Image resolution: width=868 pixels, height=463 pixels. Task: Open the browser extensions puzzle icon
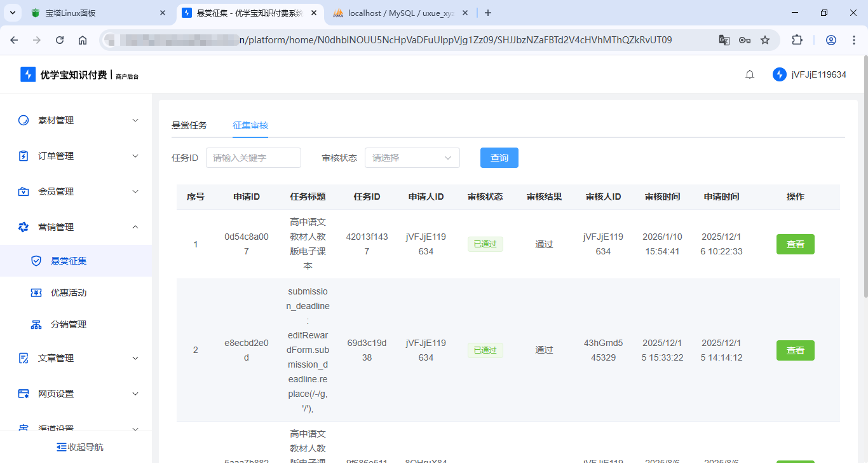tap(797, 40)
